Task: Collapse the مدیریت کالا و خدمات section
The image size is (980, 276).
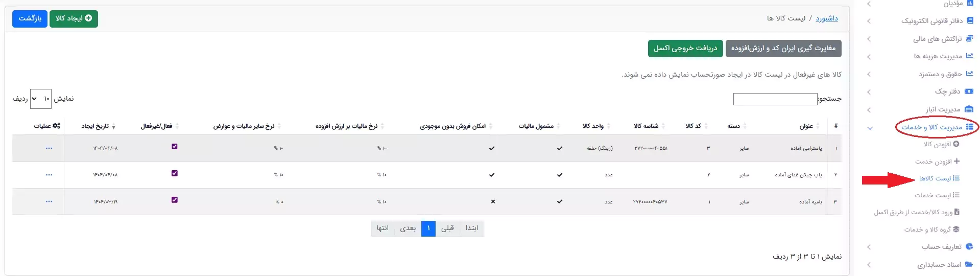Action: [x=870, y=128]
